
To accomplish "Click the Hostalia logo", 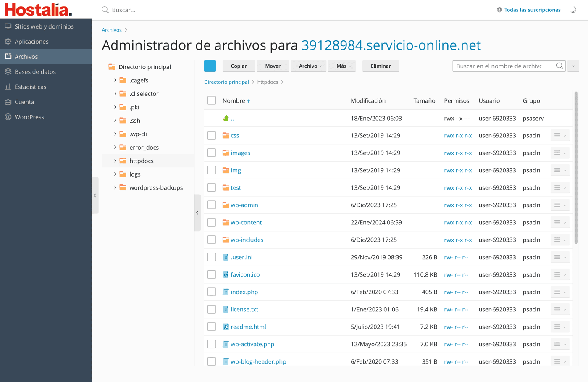I will (38, 9).
